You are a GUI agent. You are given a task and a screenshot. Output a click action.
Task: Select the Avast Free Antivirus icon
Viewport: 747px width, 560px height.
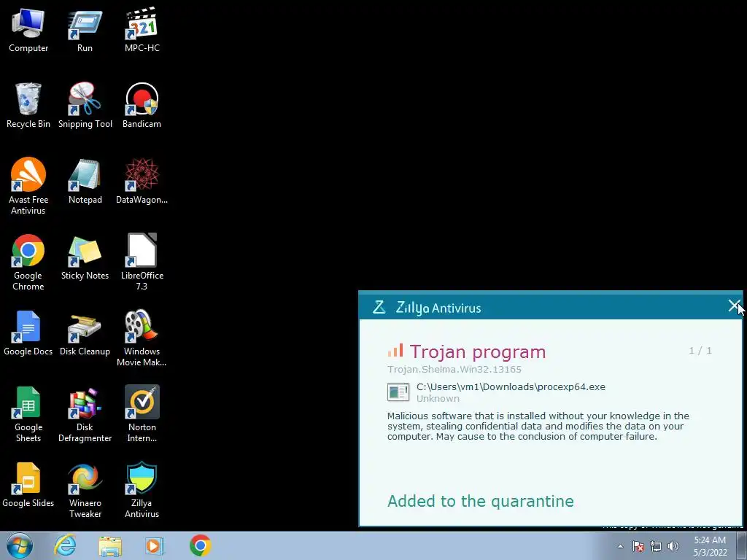point(28,187)
